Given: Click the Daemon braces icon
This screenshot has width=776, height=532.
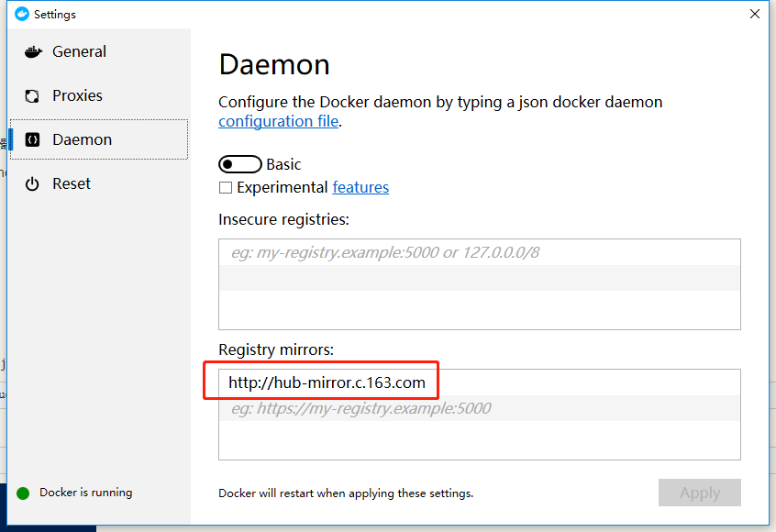Looking at the screenshot, I should 32,140.
